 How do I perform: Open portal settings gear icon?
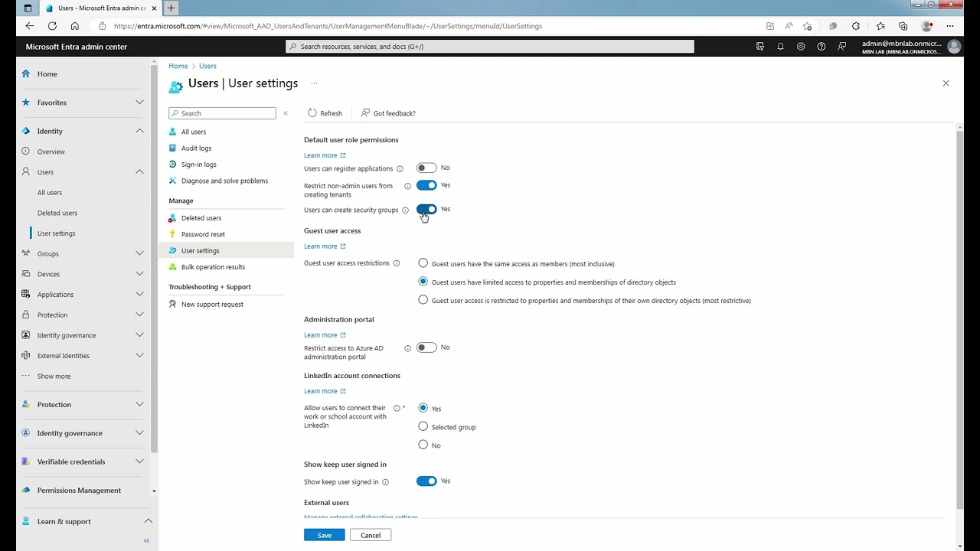coord(801,47)
